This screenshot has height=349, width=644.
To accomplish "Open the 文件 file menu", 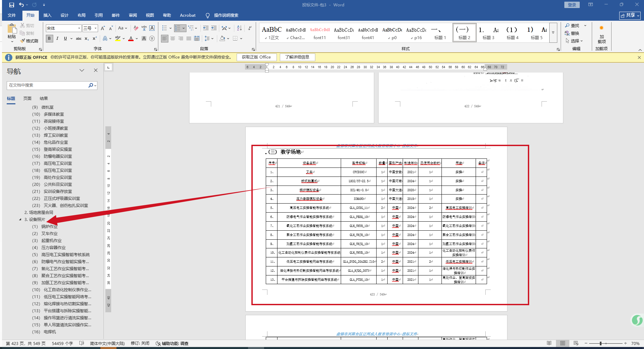I will tap(12, 15).
